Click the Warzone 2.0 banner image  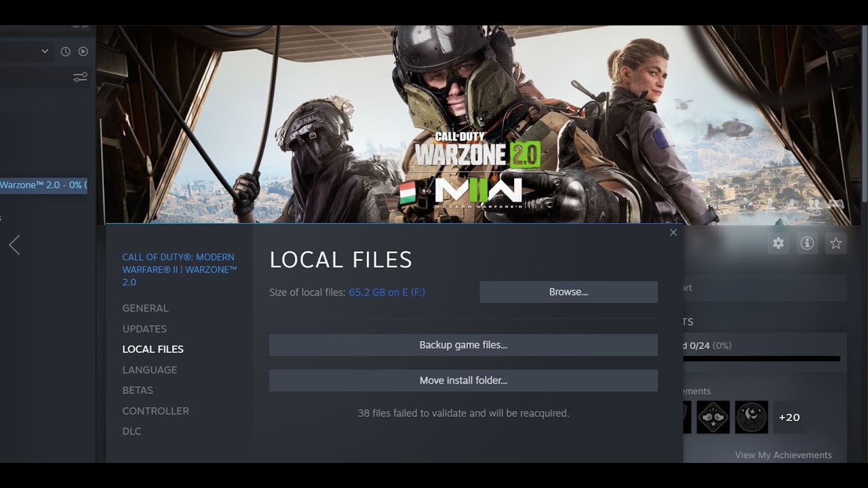pos(478,125)
